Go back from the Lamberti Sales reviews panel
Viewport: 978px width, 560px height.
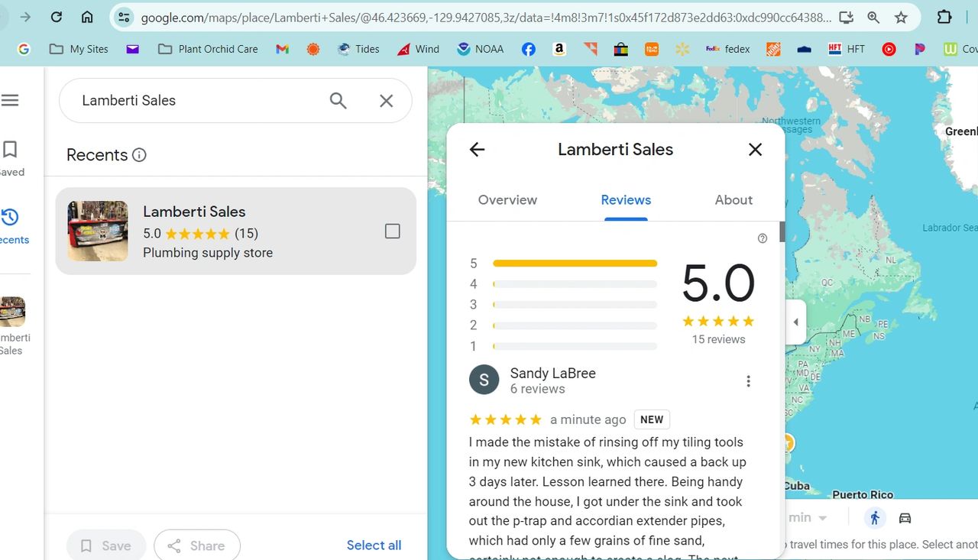[477, 150]
